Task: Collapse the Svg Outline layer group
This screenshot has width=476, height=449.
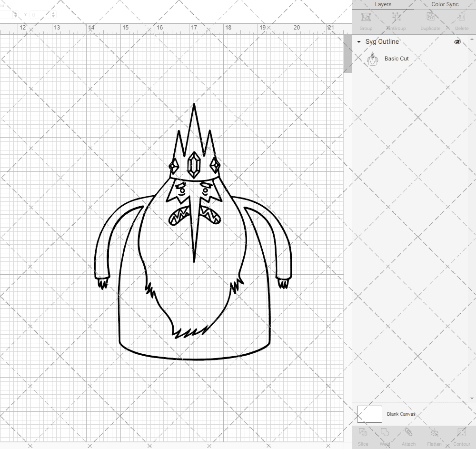Action: pyautogui.click(x=359, y=42)
